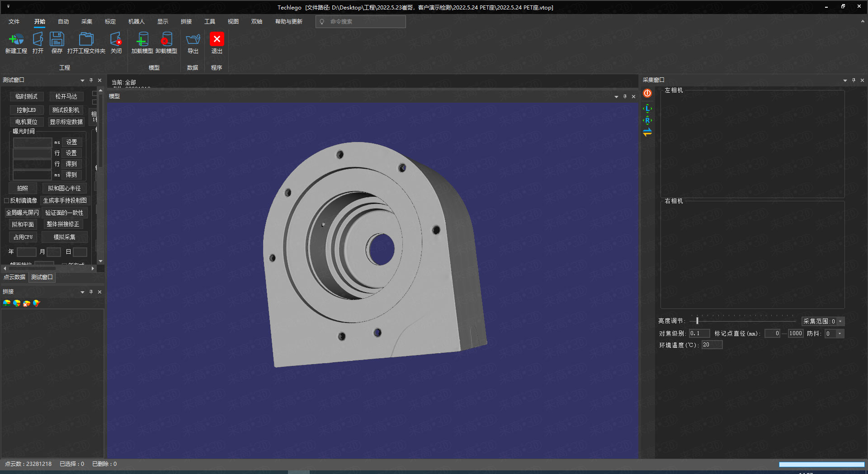Open the project folder with 打开工程文件夹

coord(86,40)
